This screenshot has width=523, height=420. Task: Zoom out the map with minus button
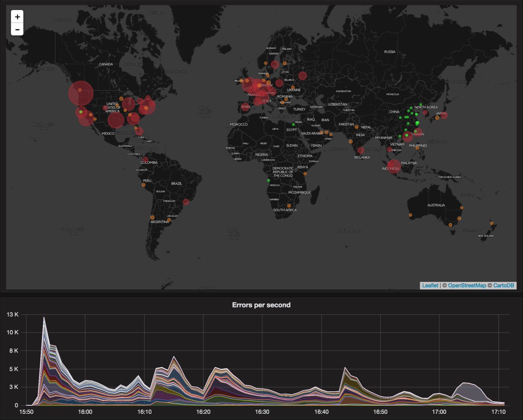coord(17,29)
